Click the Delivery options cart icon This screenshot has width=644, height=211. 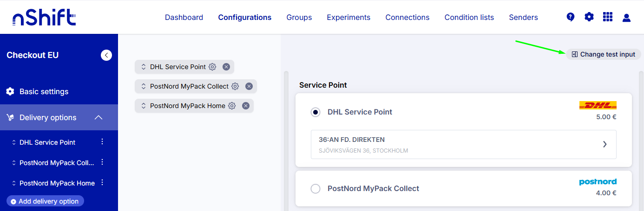tap(10, 117)
